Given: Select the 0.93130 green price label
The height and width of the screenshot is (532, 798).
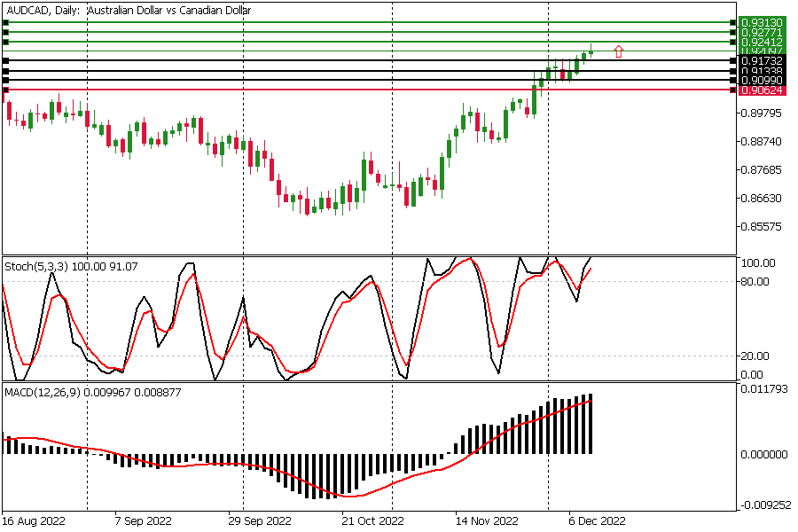Looking at the screenshot, I should point(762,22).
